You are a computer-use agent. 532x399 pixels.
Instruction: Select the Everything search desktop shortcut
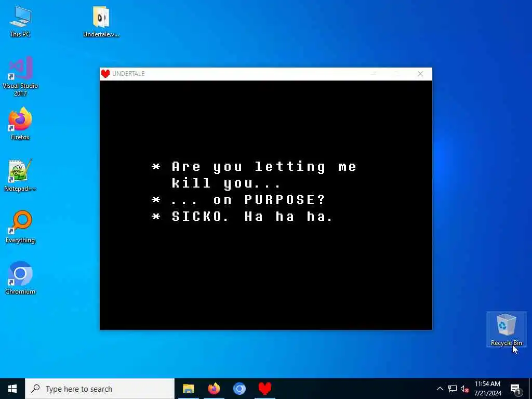(x=20, y=227)
